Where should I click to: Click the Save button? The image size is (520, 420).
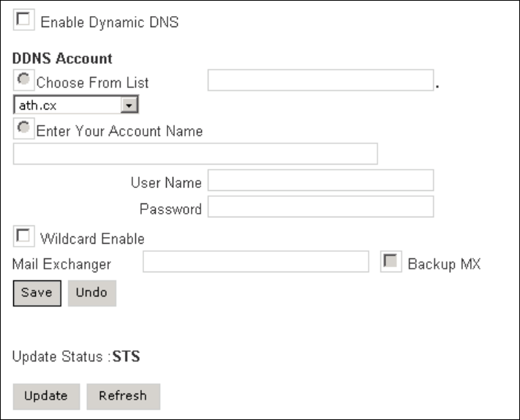click(x=37, y=293)
